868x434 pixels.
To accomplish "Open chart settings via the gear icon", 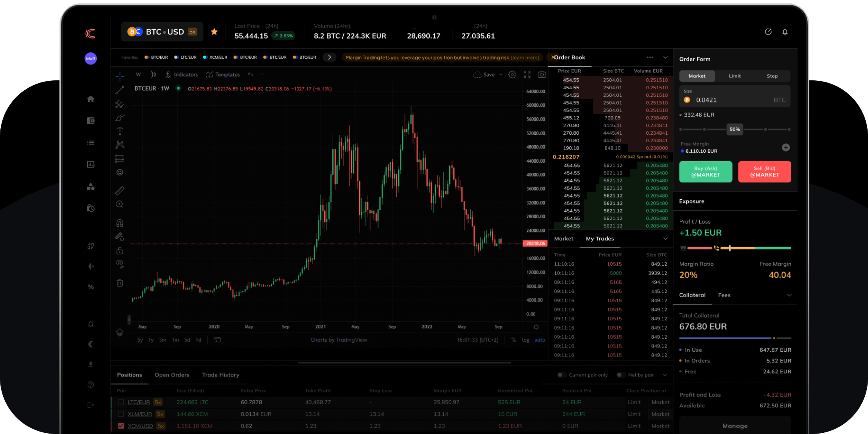I will click(x=512, y=74).
